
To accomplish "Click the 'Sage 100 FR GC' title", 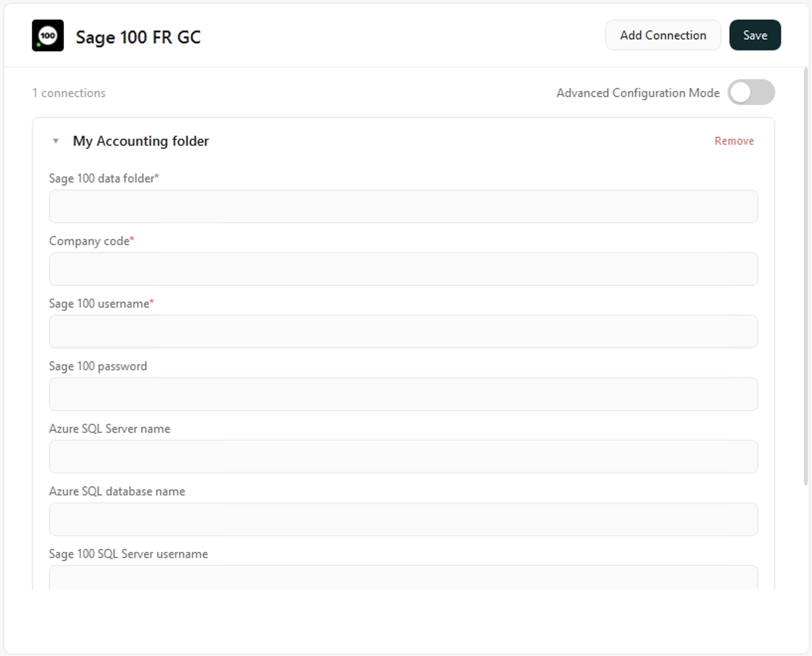I will (138, 37).
